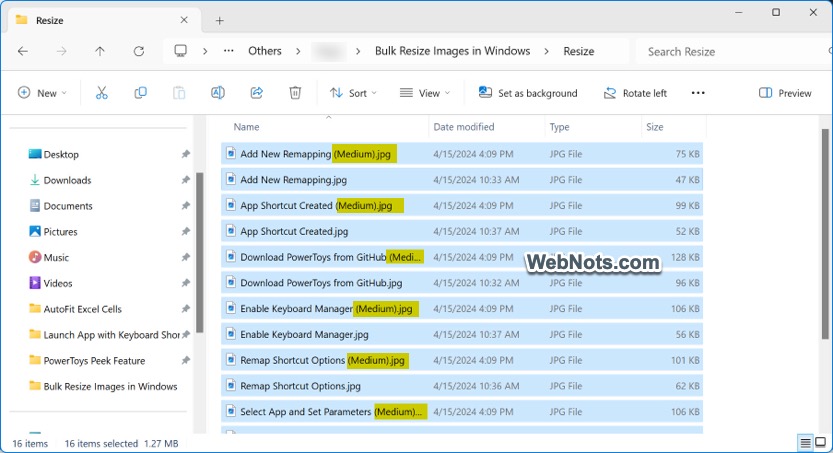Open Launch App with Keyboard Shortcut folder
The height and width of the screenshot is (453, 833).
[112, 335]
